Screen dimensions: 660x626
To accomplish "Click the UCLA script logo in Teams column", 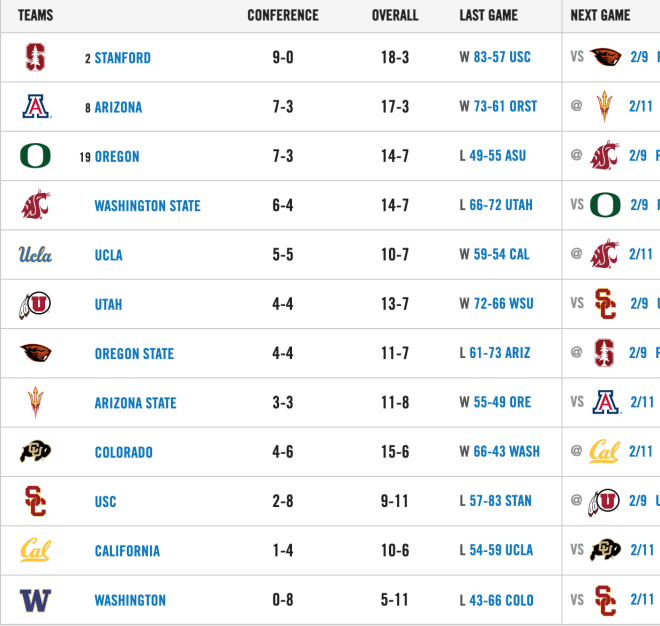I will coord(35,254).
